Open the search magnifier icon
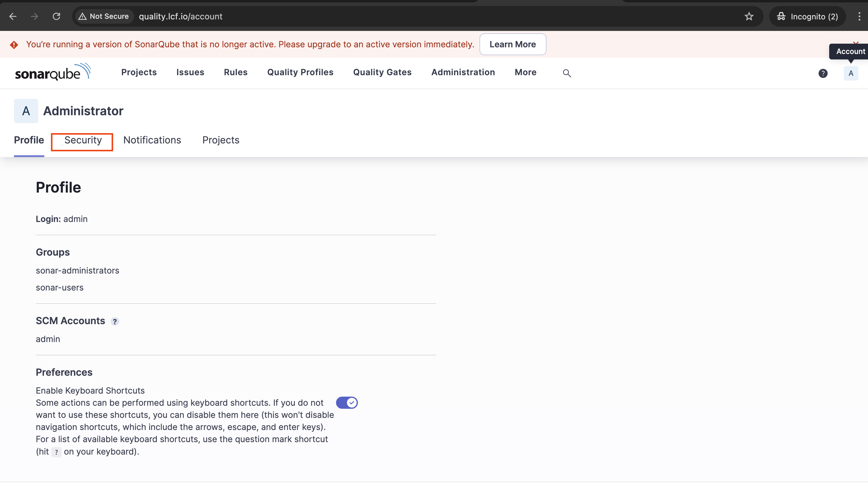Screen dimensions: 868x487 (x=567, y=73)
